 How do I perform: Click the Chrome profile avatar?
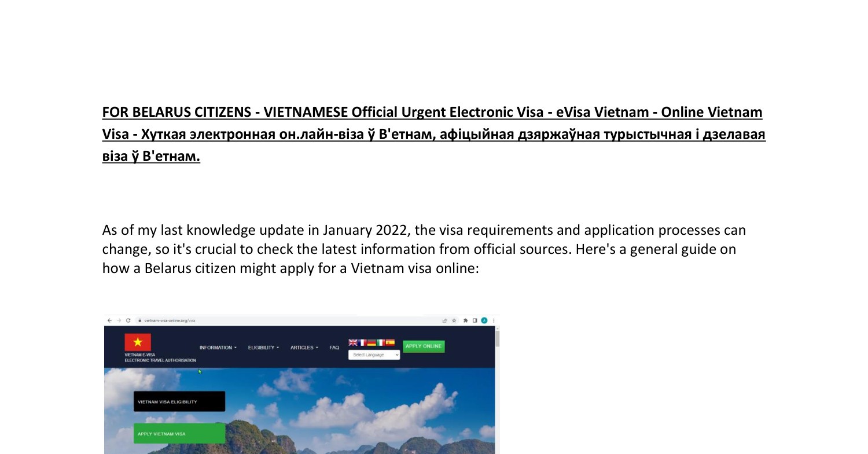[483, 320]
